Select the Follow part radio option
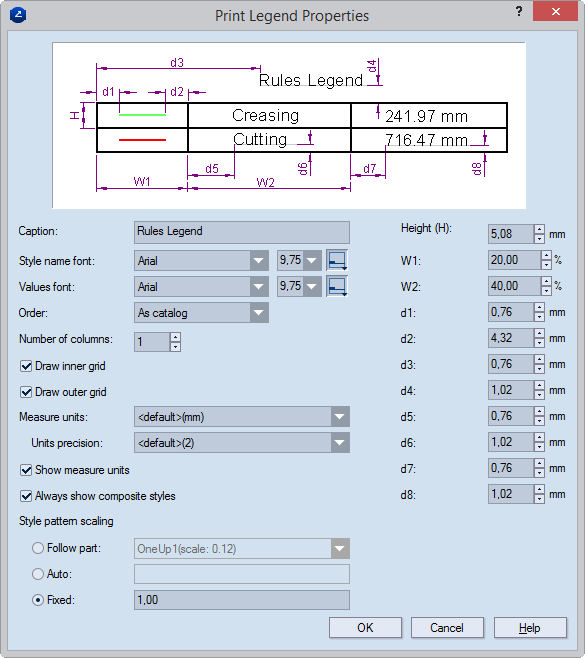Viewport: 585px width, 658px height. click(x=38, y=548)
